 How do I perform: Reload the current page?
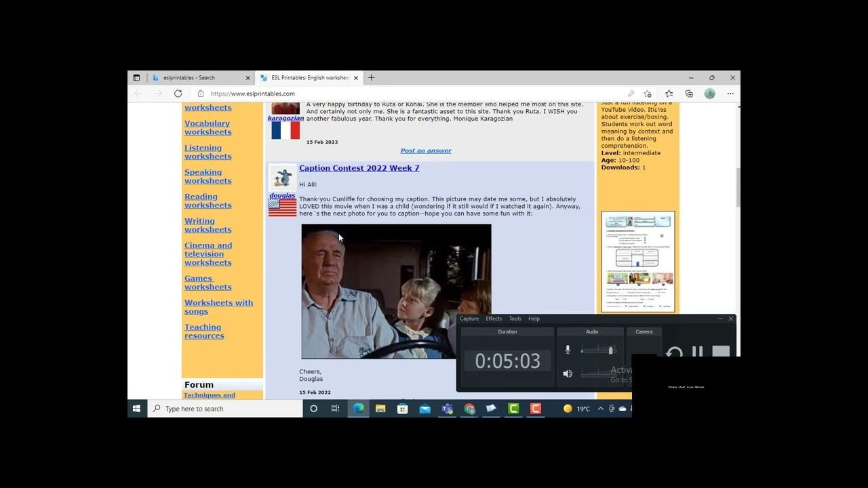click(178, 94)
